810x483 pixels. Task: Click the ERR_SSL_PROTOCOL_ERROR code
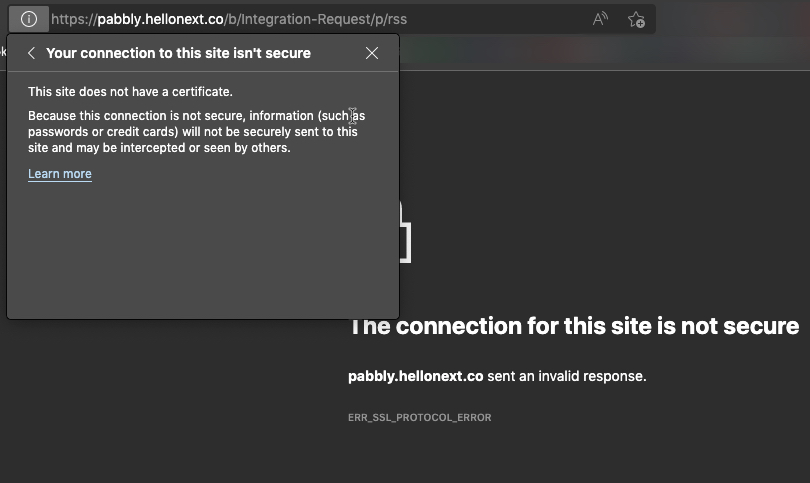pyautogui.click(x=419, y=417)
